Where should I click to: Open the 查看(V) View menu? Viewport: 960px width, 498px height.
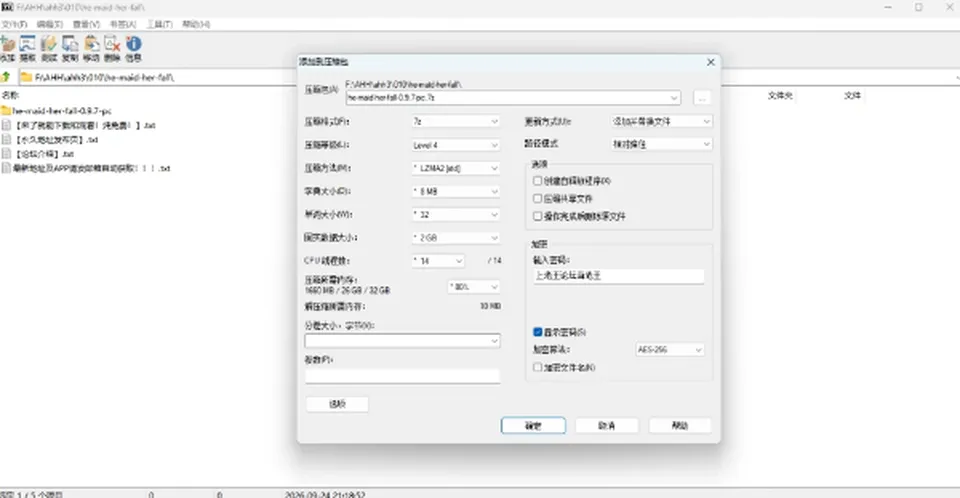coord(86,25)
